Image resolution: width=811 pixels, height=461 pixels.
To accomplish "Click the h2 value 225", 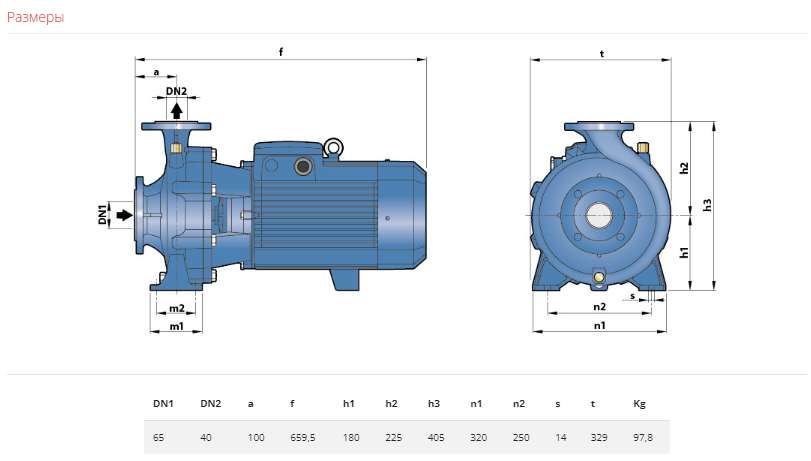I will pos(394,438).
